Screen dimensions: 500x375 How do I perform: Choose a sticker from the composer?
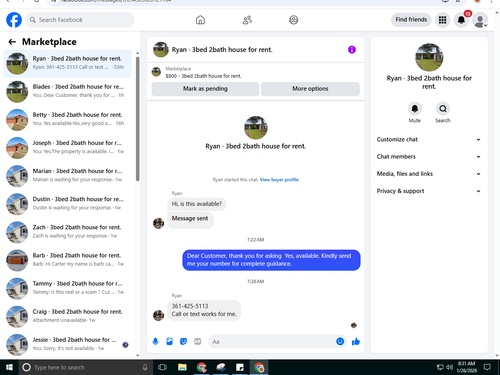click(183, 341)
